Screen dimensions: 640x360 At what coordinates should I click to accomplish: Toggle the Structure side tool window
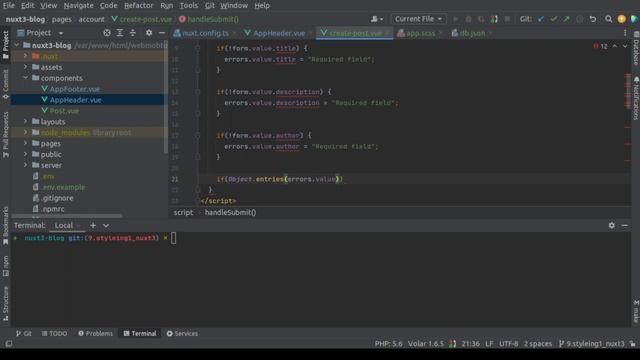point(5,303)
